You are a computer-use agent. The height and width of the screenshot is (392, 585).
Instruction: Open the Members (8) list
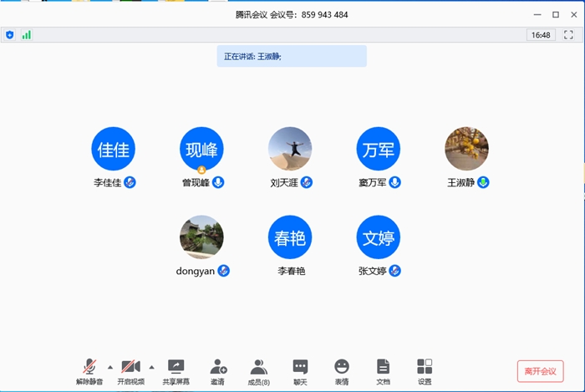click(x=258, y=371)
